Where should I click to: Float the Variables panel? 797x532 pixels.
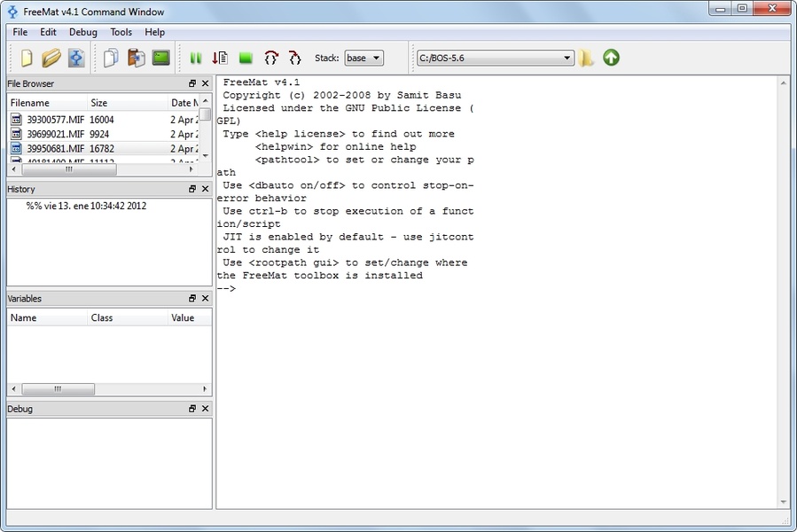192,299
